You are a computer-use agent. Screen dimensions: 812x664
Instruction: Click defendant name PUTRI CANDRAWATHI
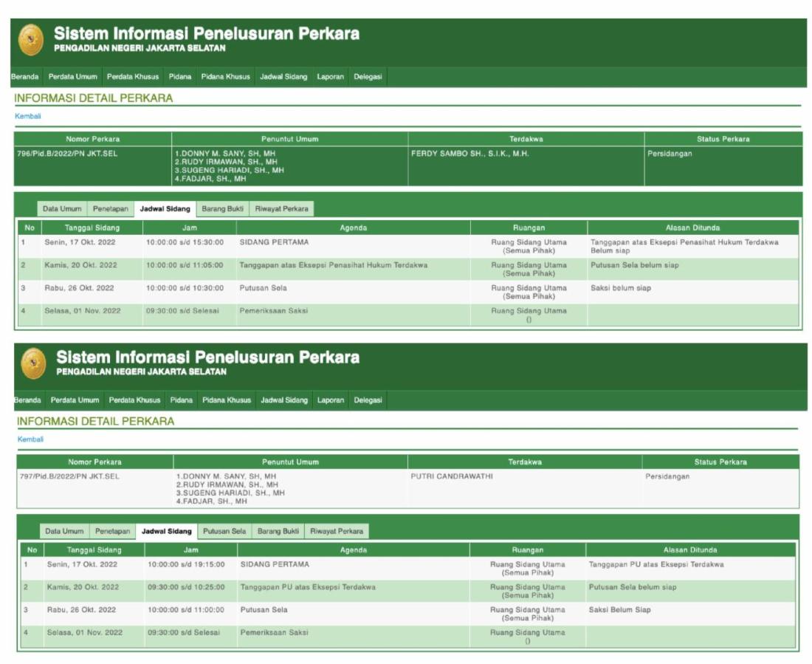click(x=452, y=476)
